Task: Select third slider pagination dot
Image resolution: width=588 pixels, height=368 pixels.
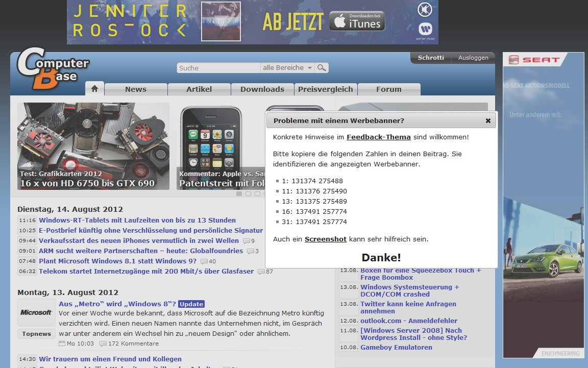Action: click(x=257, y=193)
